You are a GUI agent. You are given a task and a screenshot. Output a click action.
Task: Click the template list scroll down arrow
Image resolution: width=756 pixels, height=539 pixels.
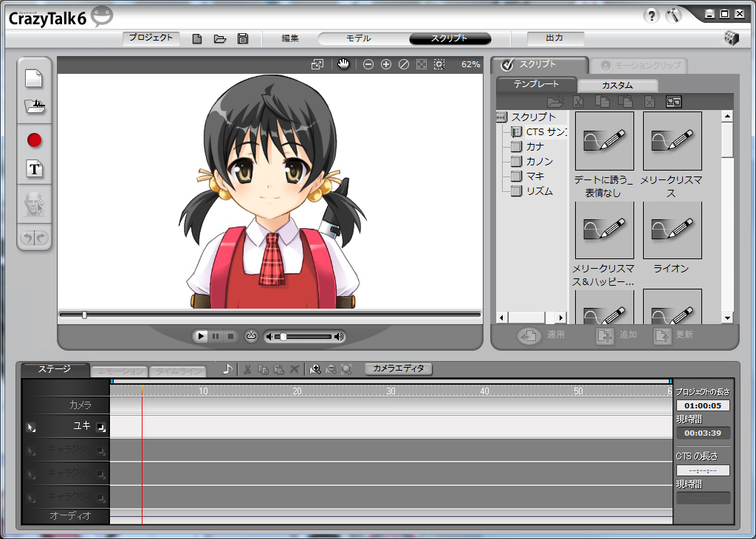tap(727, 317)
